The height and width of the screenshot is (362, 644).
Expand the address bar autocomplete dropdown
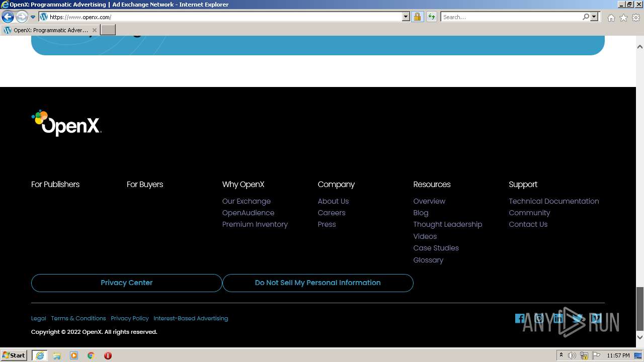click(x=406, y=17)
